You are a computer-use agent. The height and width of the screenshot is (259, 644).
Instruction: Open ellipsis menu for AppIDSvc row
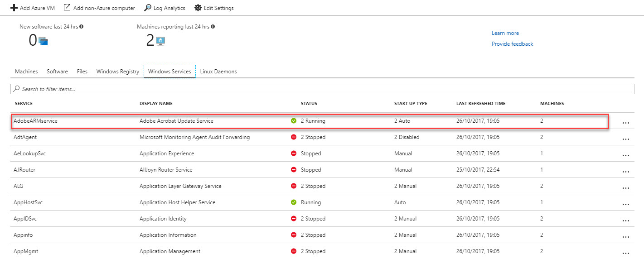coord(626,221)
